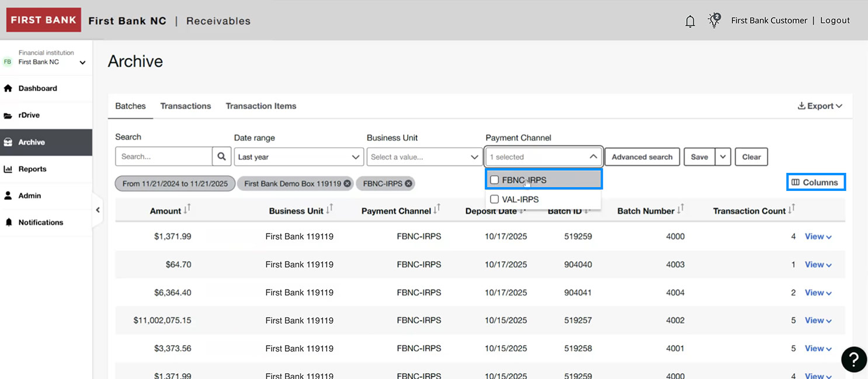Screen dimensions: 868x379
Task: Click the search magnifier icon
Action: pyautogui.click(x=221, y=156)
